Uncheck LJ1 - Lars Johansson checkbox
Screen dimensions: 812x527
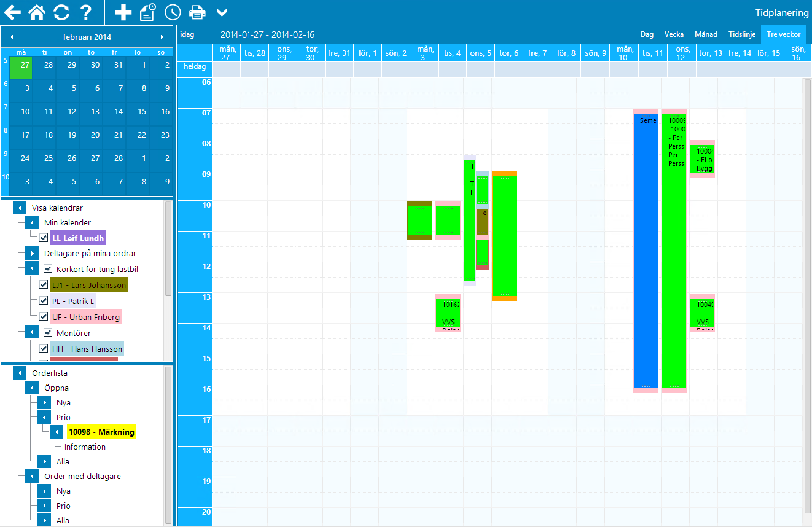pos(44,284)
